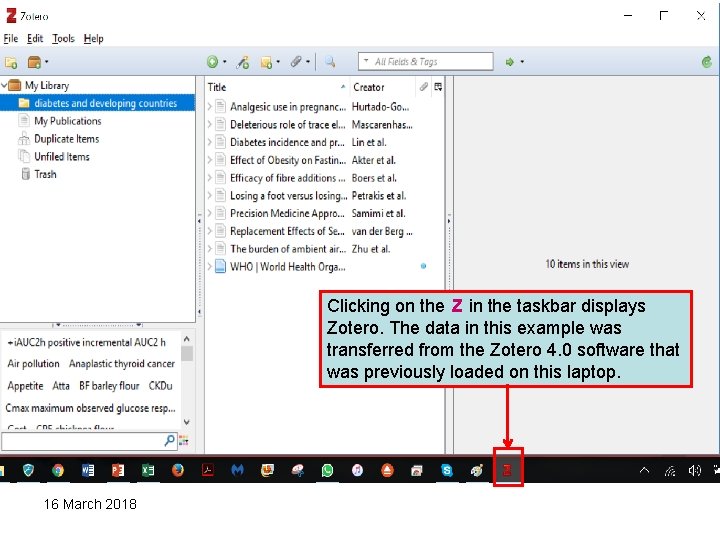Open Skype from the taskbar

coord(447,470)
